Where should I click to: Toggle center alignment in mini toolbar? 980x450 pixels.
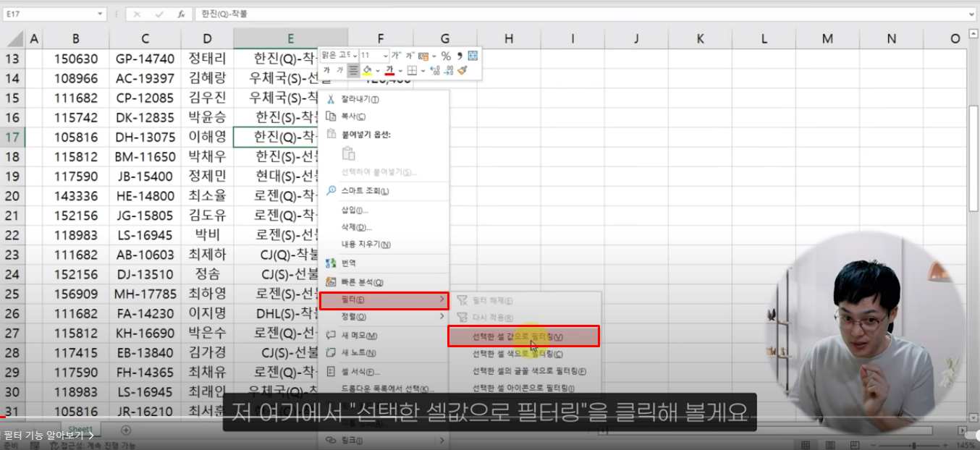[x=353, y=70]
